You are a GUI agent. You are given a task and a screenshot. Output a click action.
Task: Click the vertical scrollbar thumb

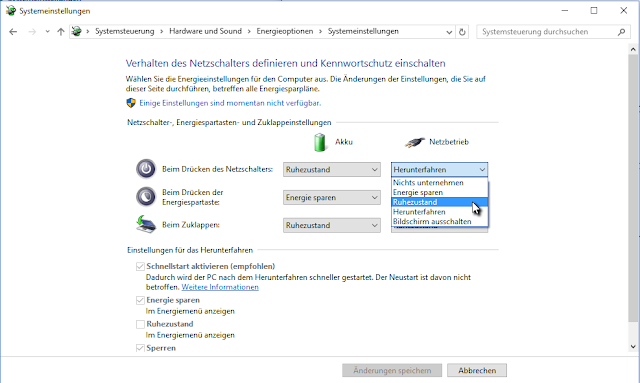[x=633, y=188]
